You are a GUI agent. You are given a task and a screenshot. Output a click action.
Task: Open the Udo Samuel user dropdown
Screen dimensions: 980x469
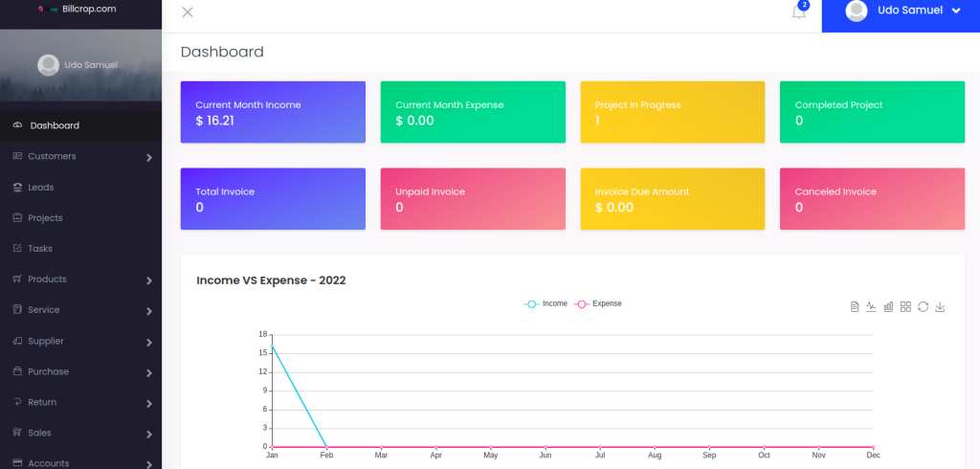(900, 11)
